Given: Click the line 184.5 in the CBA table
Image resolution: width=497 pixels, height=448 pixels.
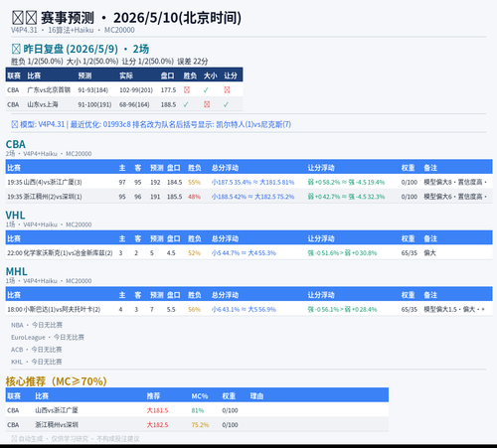Looking at the screenshot, I should coord(175,182).
